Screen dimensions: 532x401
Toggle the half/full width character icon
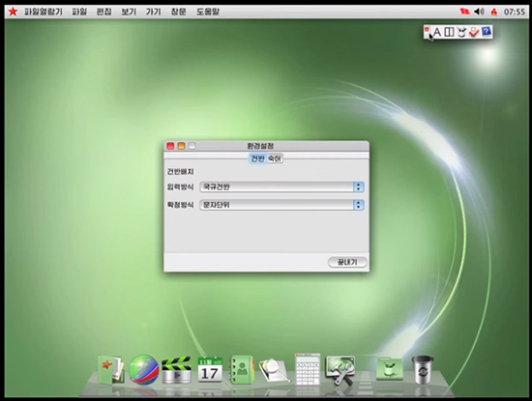[x=449, y=32]
